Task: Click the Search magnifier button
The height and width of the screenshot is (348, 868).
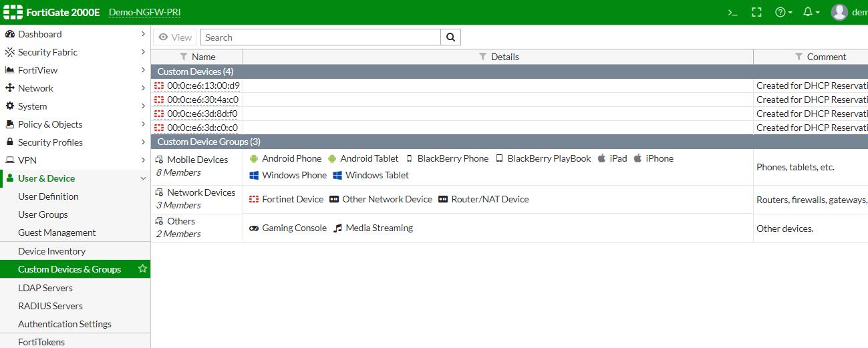Action: pos(451,37)
